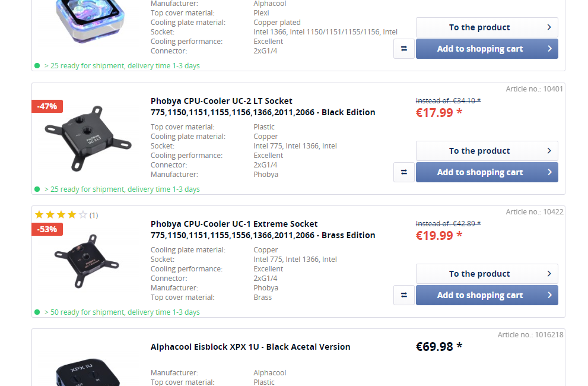Add Phobya UC-1 Extreme to shopping cart
Viewport: 588px width, 386px height.
487,295
